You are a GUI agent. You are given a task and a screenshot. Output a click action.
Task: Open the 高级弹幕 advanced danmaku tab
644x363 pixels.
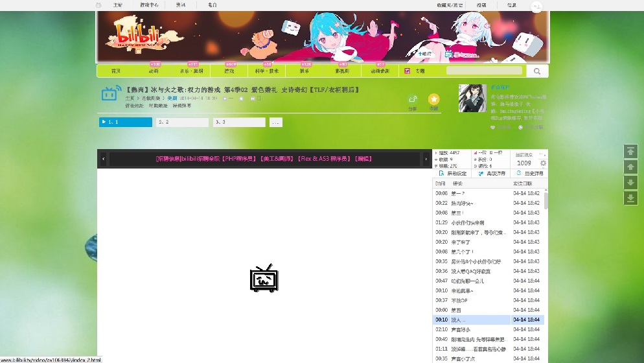tap(492, 174)
